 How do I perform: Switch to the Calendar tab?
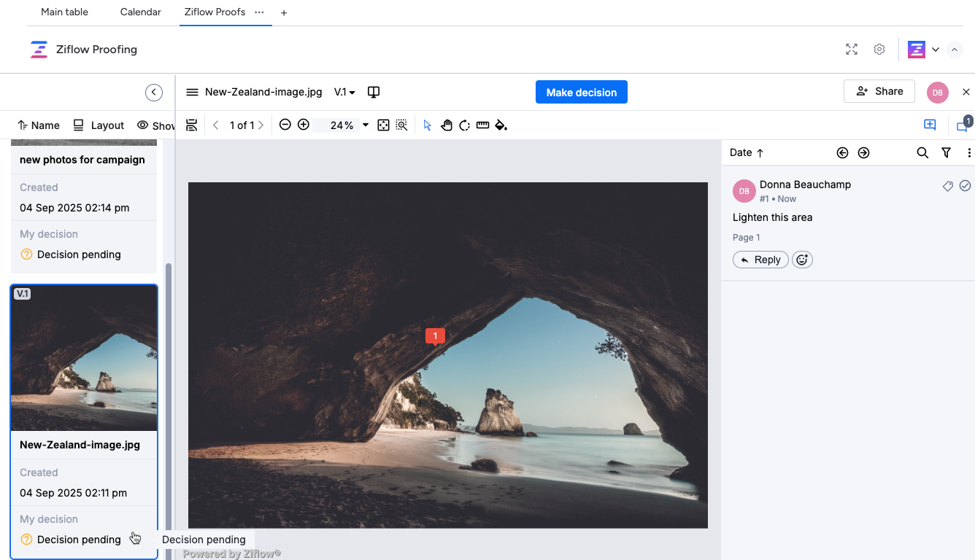[140, 12]
